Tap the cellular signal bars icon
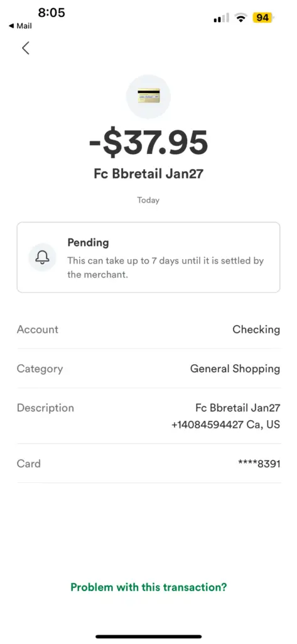The height and width of the screenshot is (644, 297). point(221,18)
